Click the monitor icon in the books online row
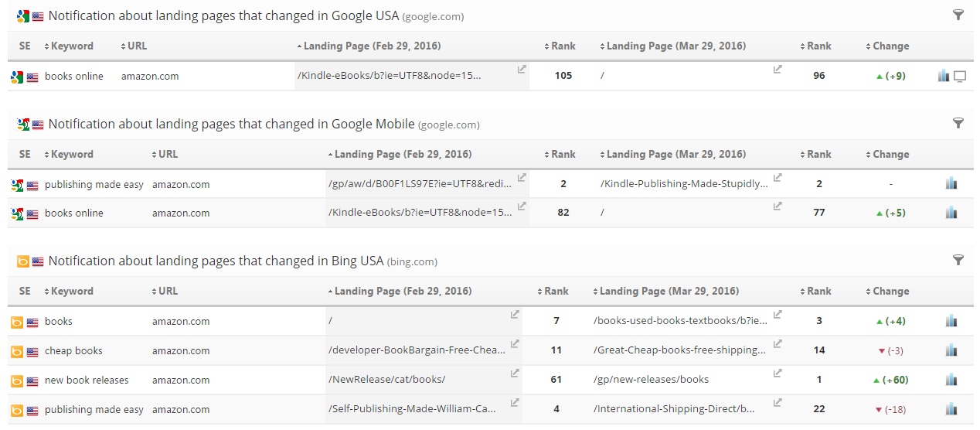This screenshot has width=980, height=430. pyautogui.click(x=961, y=76)
